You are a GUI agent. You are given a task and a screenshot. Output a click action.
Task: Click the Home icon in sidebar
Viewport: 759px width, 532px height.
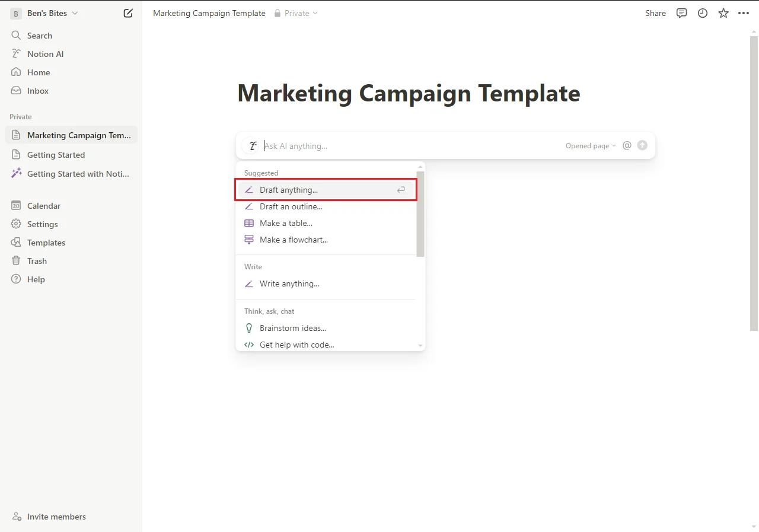[x=16, y=72]
